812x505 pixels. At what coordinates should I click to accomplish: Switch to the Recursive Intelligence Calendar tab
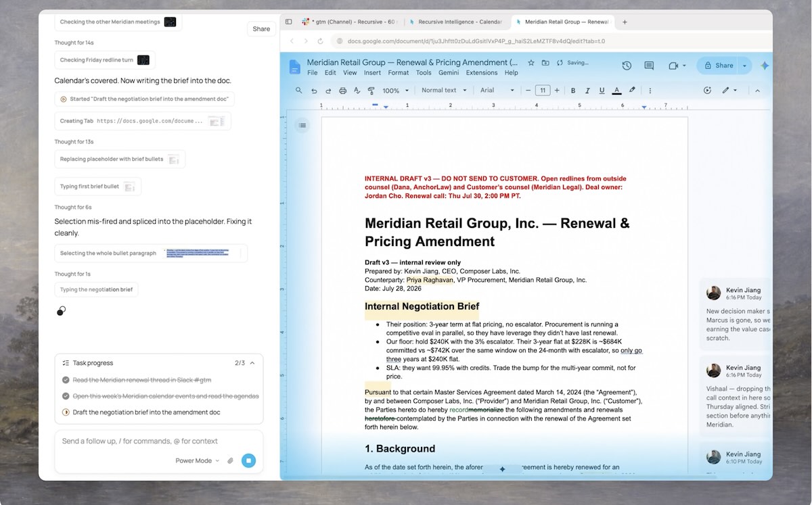point(457,22)
